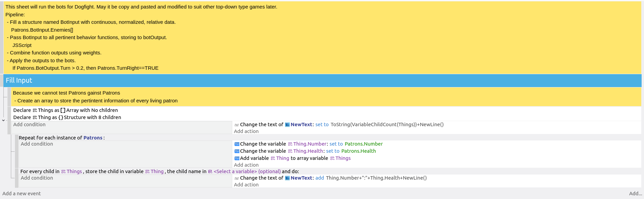The height and width of the screenshot is (199, 644).
Task: Click 'Add a new event' at the bottom
Action: pos(21,194)
